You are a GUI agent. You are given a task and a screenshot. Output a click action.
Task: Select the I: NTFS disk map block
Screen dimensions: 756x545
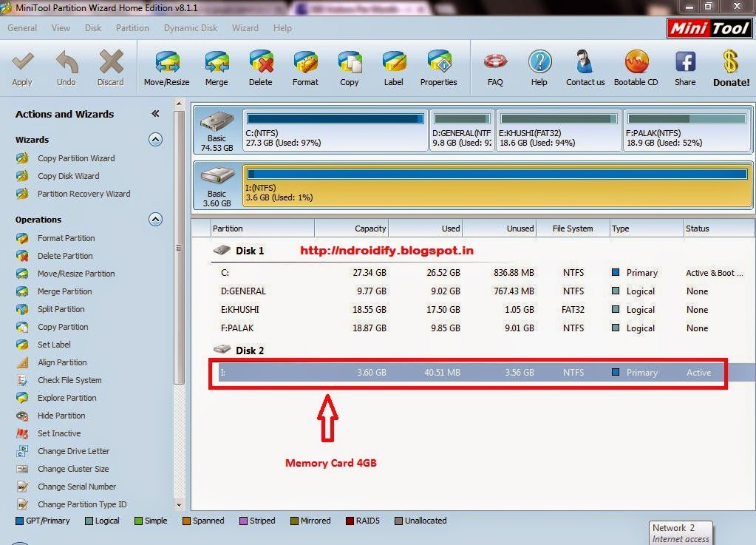pyautogui.click(x=497, y=186)
